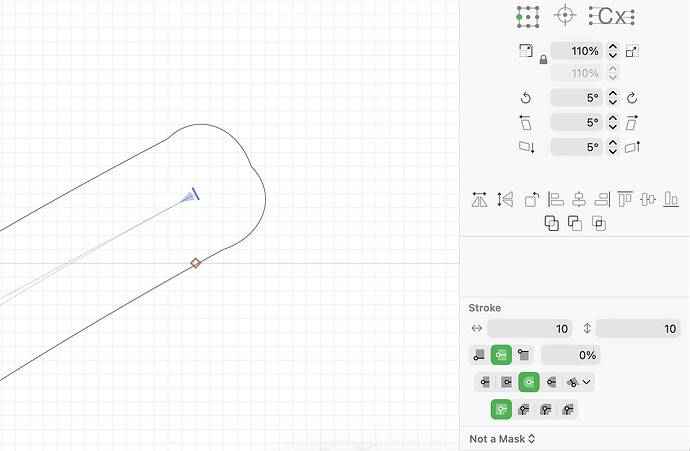Click the align top edges icon

[x=625, y=199]
